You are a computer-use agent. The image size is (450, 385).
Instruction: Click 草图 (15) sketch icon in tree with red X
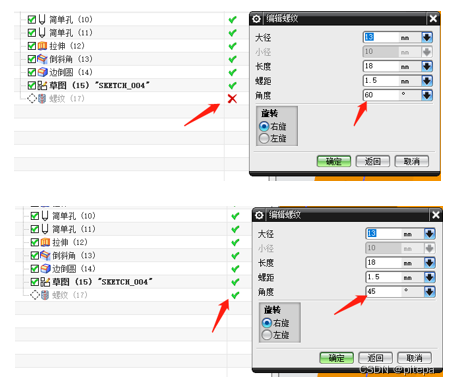pos(42,85)
